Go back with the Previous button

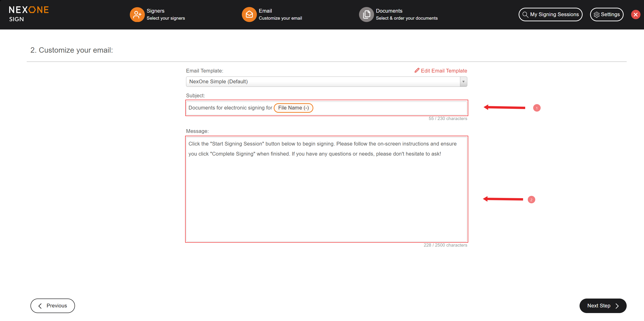pyautogui.click(x=52, y=306)
